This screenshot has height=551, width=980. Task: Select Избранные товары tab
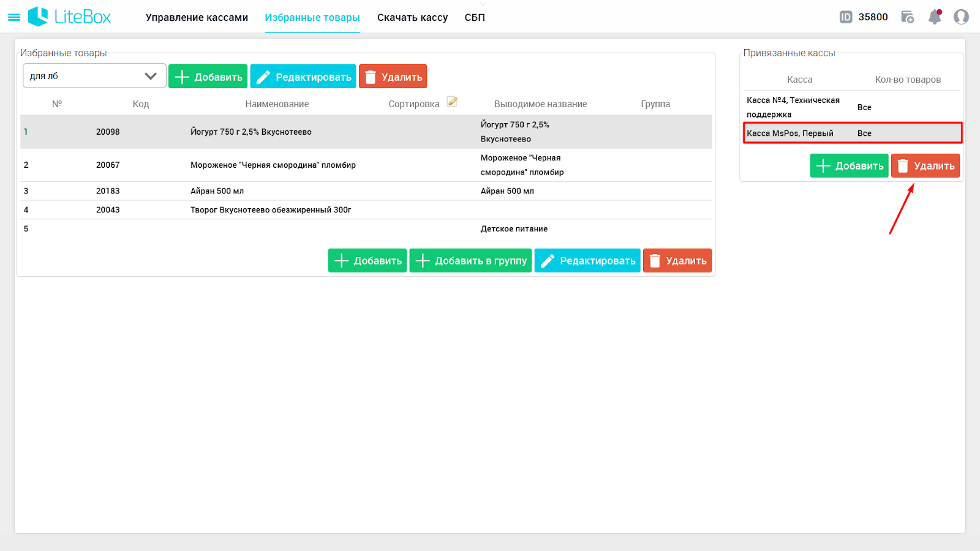[x=312, y=17]
